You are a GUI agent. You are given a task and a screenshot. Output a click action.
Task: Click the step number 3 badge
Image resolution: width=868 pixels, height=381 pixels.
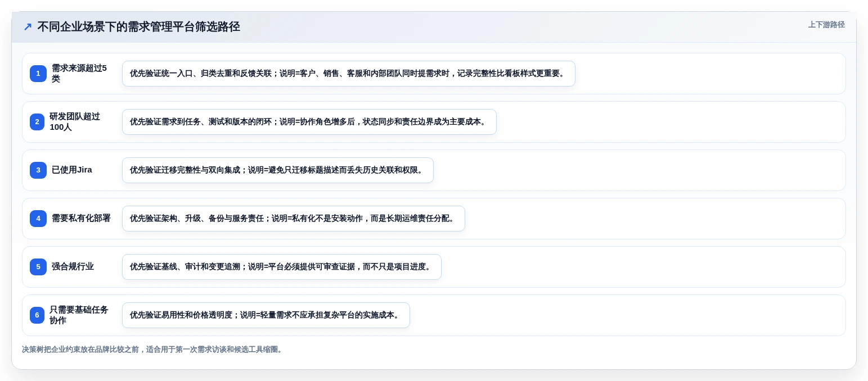pyautogui.click(x=38, y=170)
